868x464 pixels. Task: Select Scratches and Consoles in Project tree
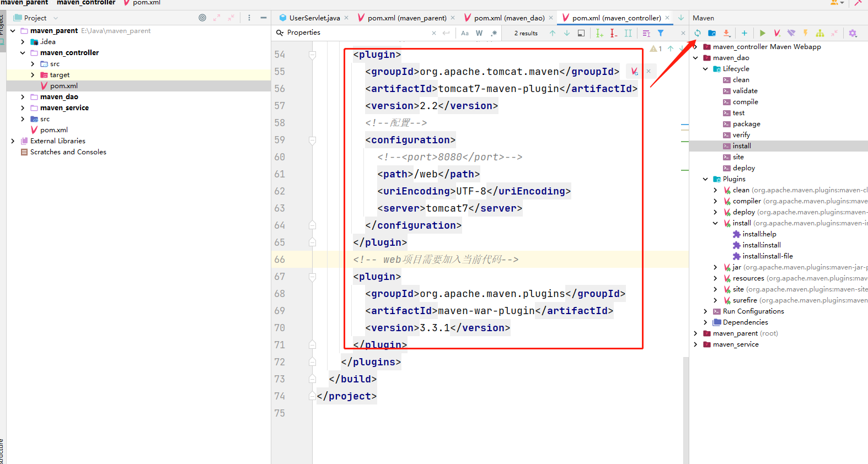click(68, 152)
